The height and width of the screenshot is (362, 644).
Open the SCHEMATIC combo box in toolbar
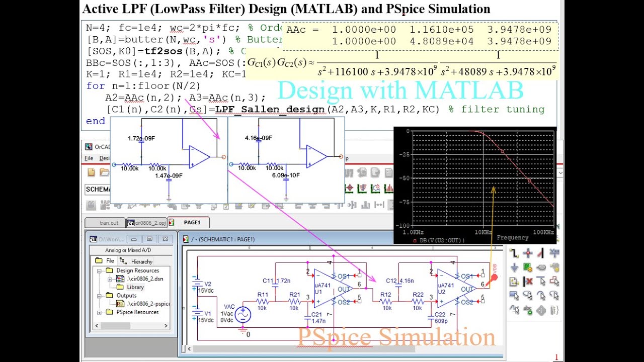[x=98, y=189]
